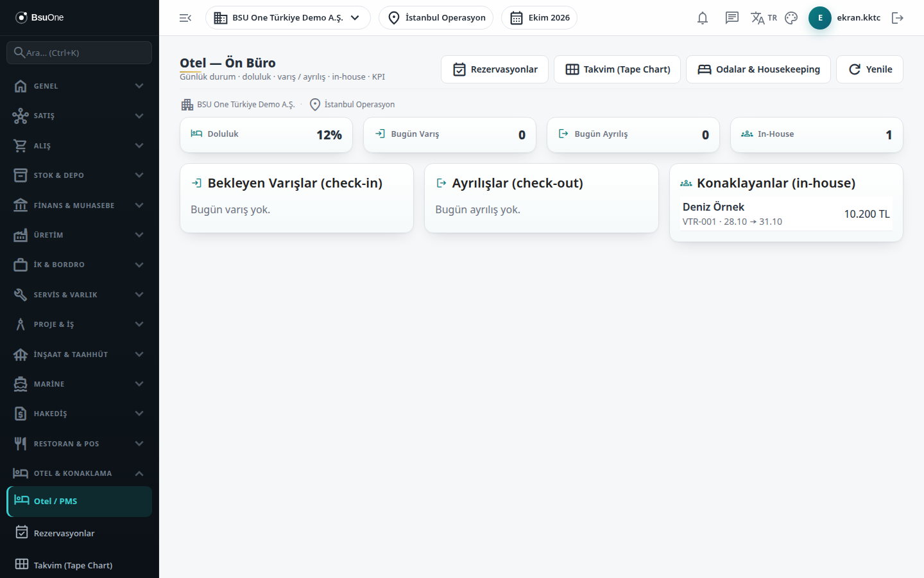The width and height of the screenshot is (924, 578).
Task: Open the company selector BSU One Türkiye Demo A.Ş.
Action: (288, 18)
